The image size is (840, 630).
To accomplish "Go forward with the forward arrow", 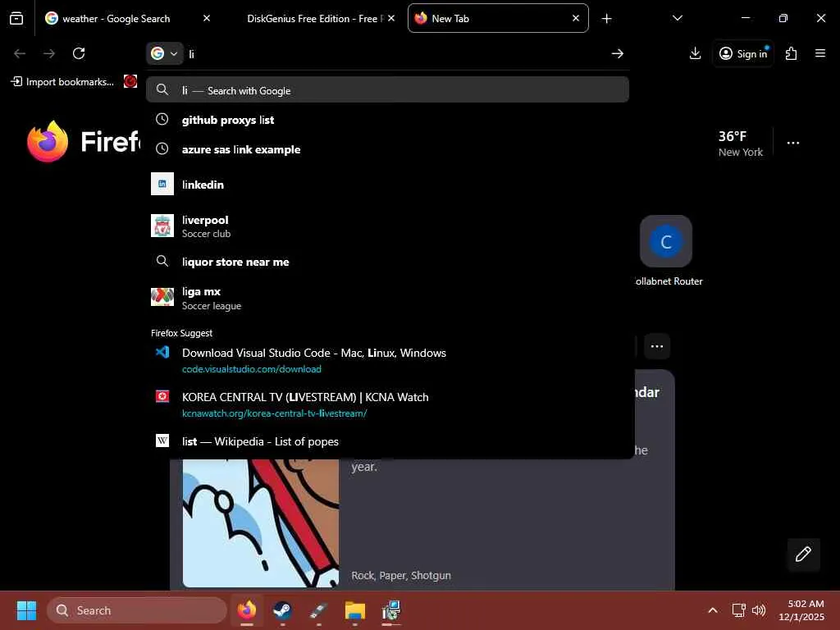I will pos(49,53).
